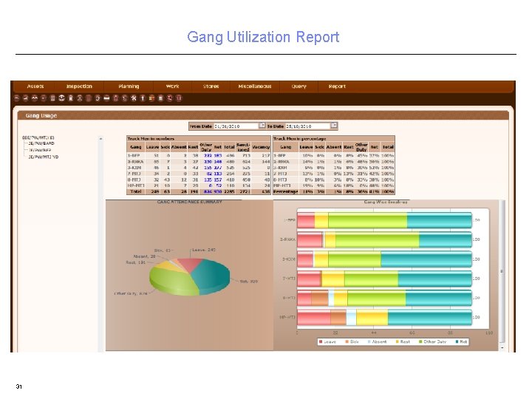
Task: Open the Report menu
Action: pyautogui.click(x=337, y=86)
